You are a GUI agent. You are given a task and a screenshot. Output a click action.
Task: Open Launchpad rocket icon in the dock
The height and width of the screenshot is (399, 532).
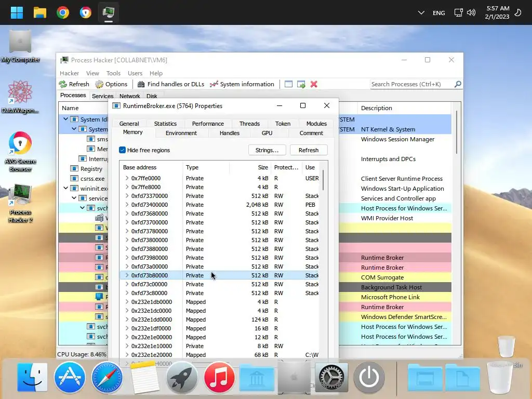(x=181, y=377)
